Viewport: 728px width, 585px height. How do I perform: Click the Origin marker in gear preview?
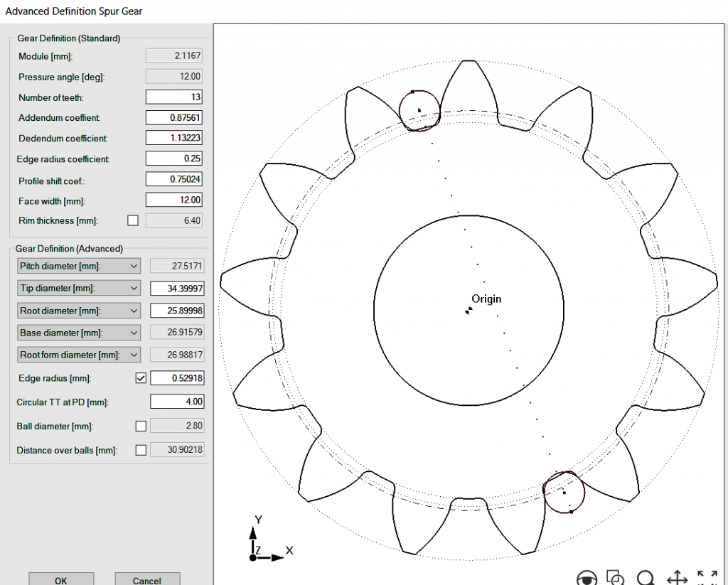click(469, 310)
